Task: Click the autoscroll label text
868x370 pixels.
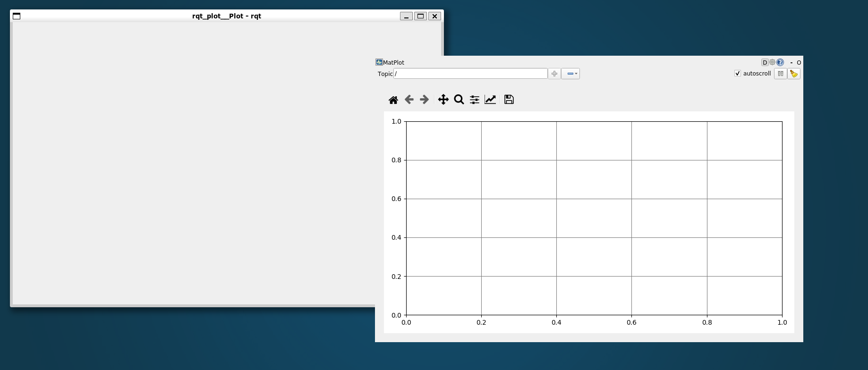Action: pyautogui.click(x=757, y=74)
